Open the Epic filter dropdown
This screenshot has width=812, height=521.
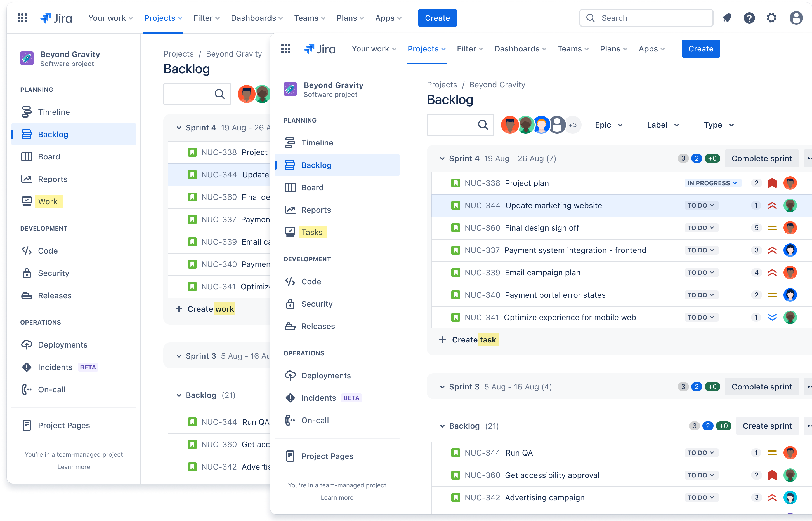608,125
